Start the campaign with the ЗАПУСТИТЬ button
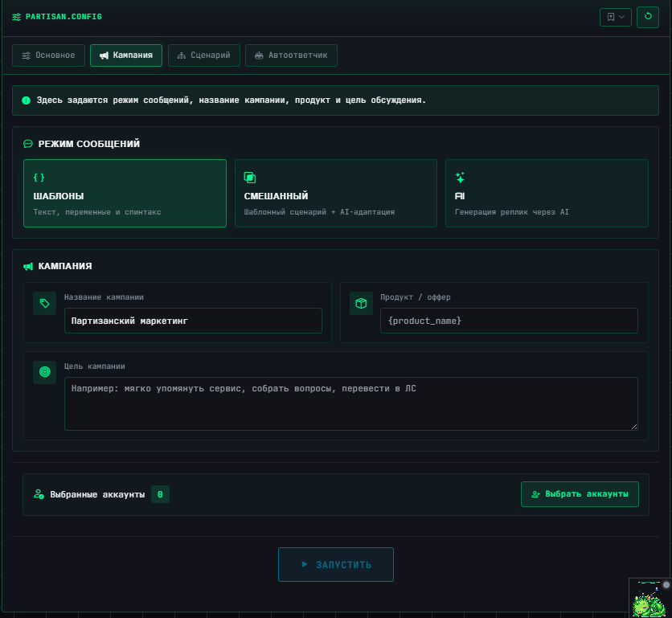 336,564
